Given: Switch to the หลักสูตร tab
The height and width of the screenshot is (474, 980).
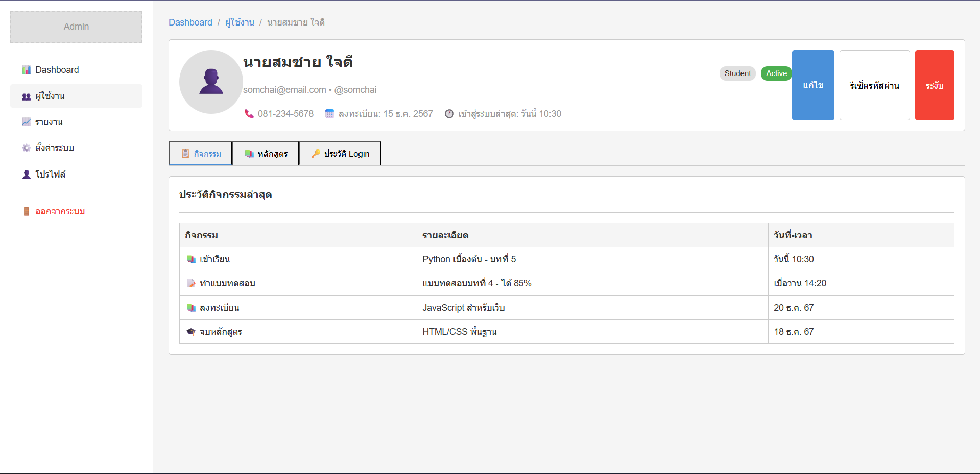Looking at the screenshot, I should coord(266,154).
